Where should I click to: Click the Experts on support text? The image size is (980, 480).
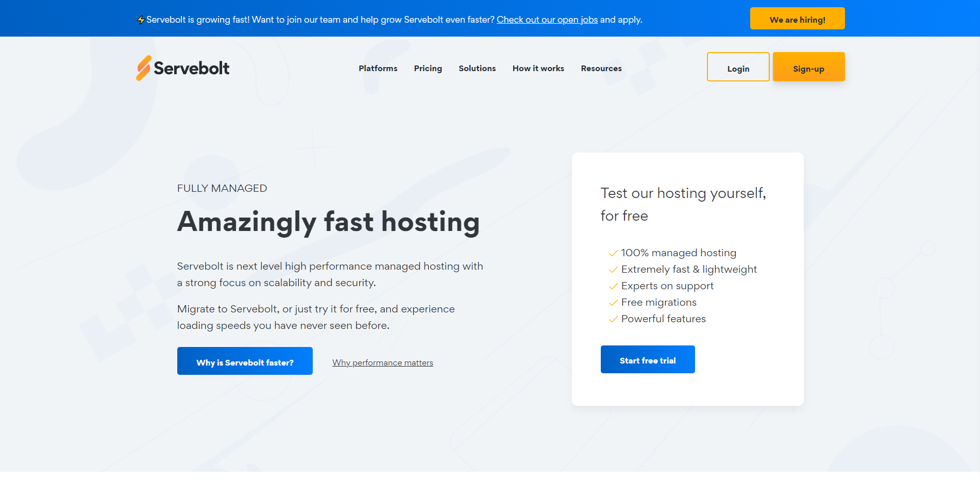pyautogui.click(x=667, y=286)
